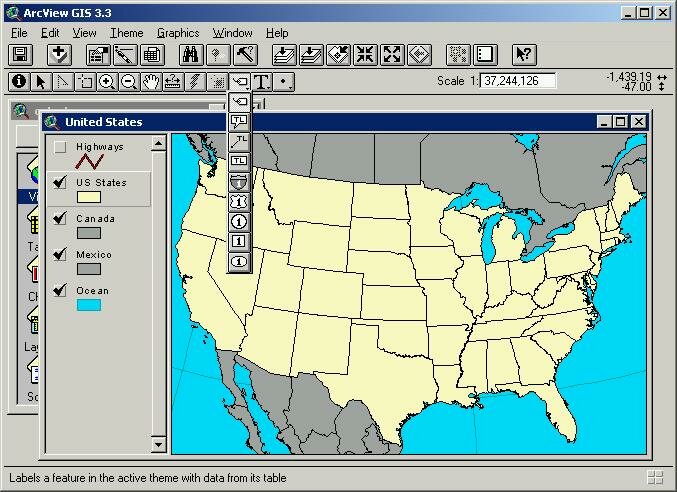677x492 pixels.
Task: Click the Zoom to Full Extent icon
Action: click(284, 55)
